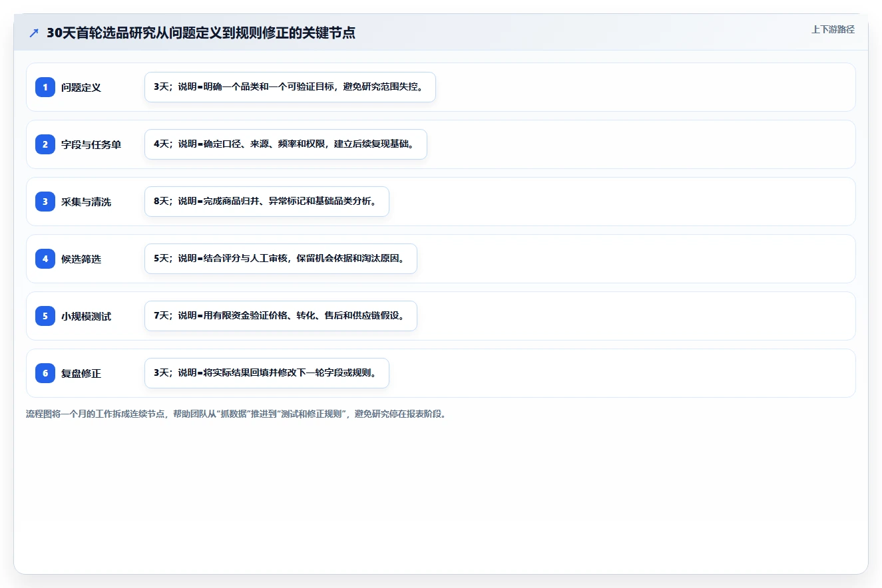The height and width of the screenshot is (588, 882).
Task: Click the 小规模测试 step label
Action: [x=86, y=316]
